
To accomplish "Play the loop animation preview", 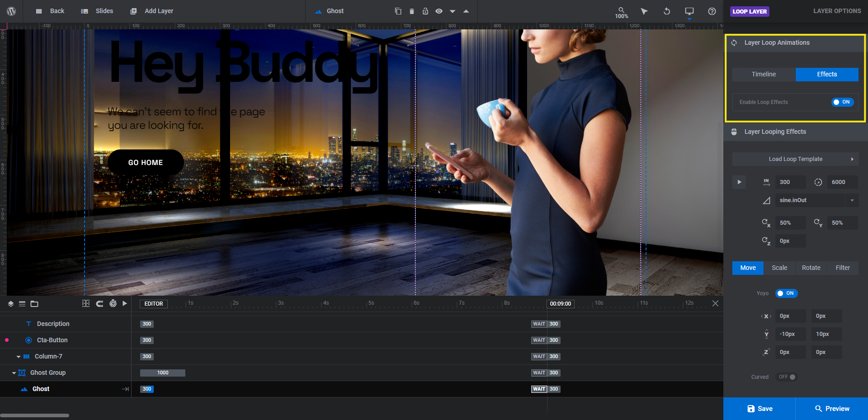I will (x=739, y=182).
